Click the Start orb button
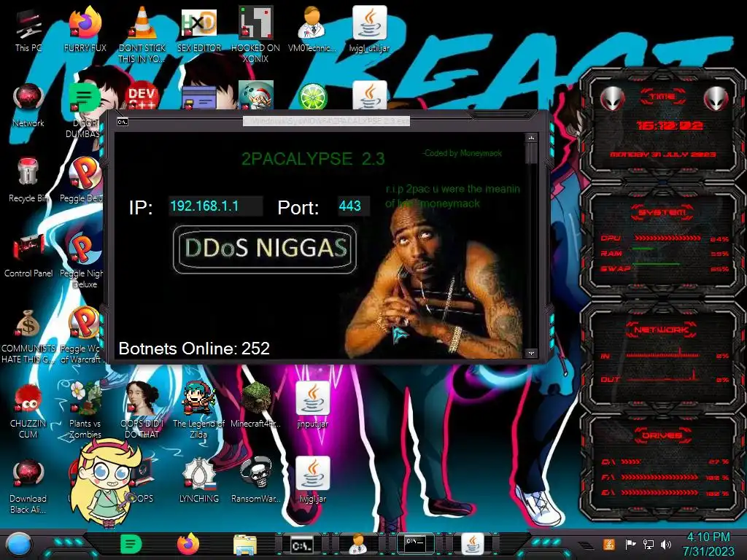This screenshot has height=560, width=747. 19,544
